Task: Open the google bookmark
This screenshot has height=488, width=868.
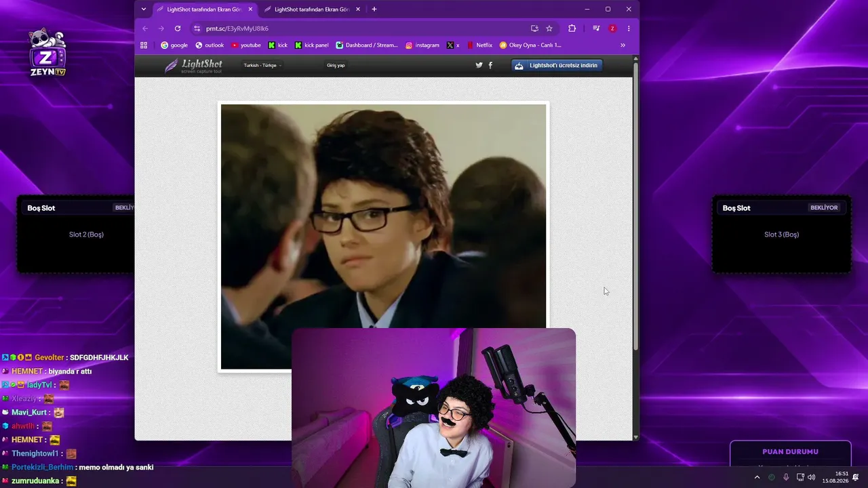Action: (174, 45)
